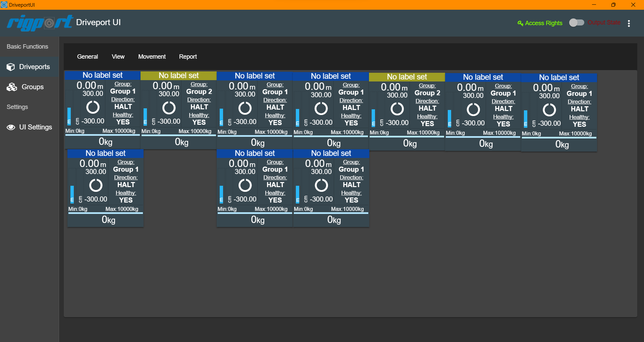644x342 pixels.
Task: Click the Output State label
Action: [604, 22]
